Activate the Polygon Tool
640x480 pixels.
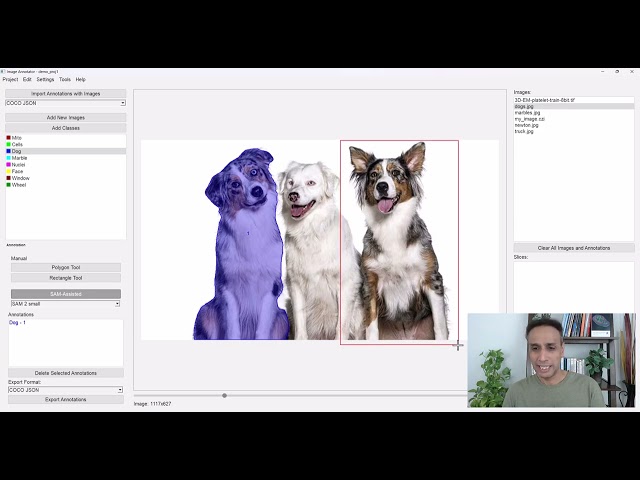click(x=66, y=267)
